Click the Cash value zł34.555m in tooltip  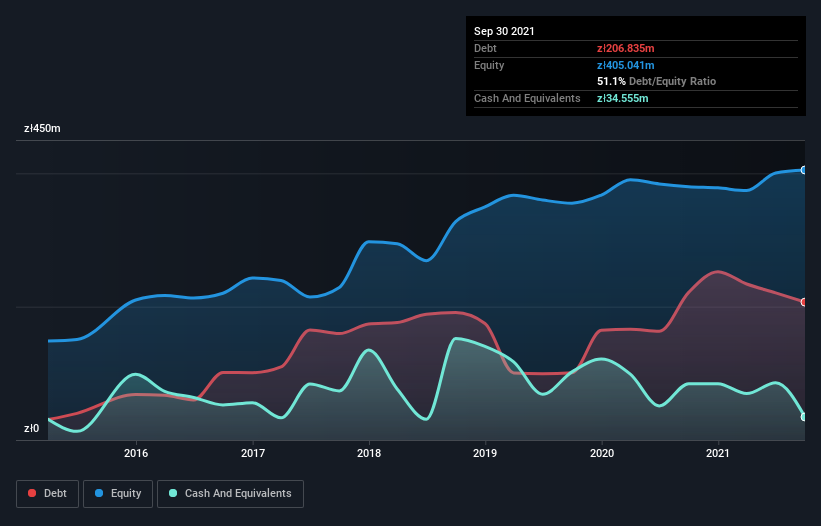tap(623, 98)
